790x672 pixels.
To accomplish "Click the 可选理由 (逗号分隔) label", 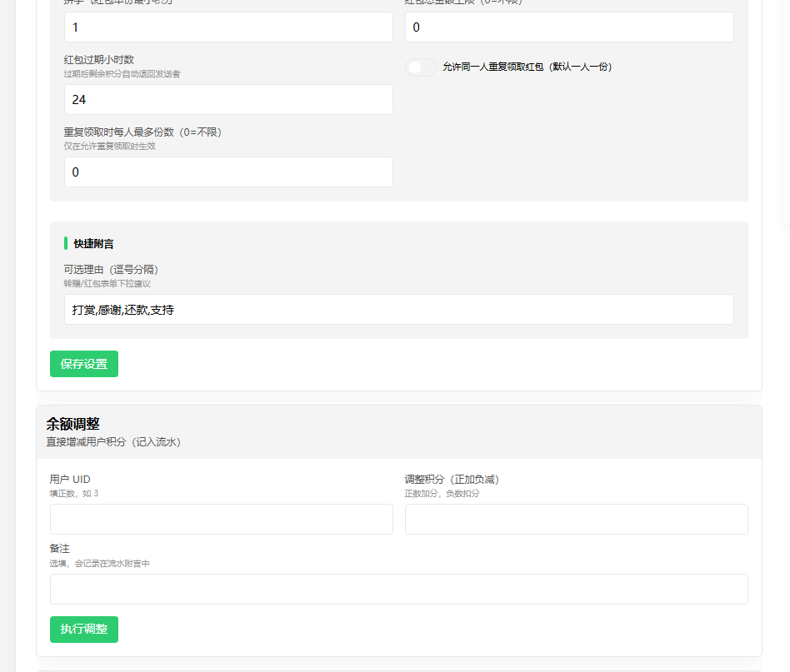I will click(111, 270).
